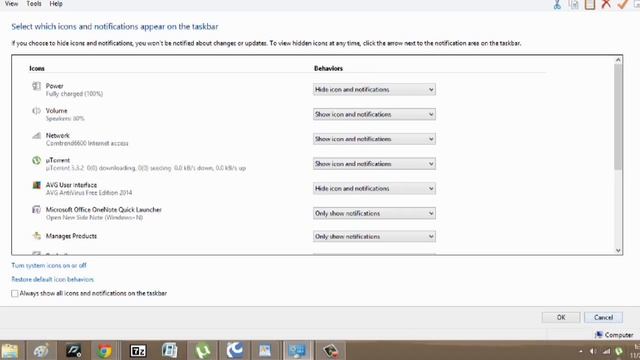This screenshot has width=640, height=360.
Task: Click the Cancel button
Action: (603, 317)
